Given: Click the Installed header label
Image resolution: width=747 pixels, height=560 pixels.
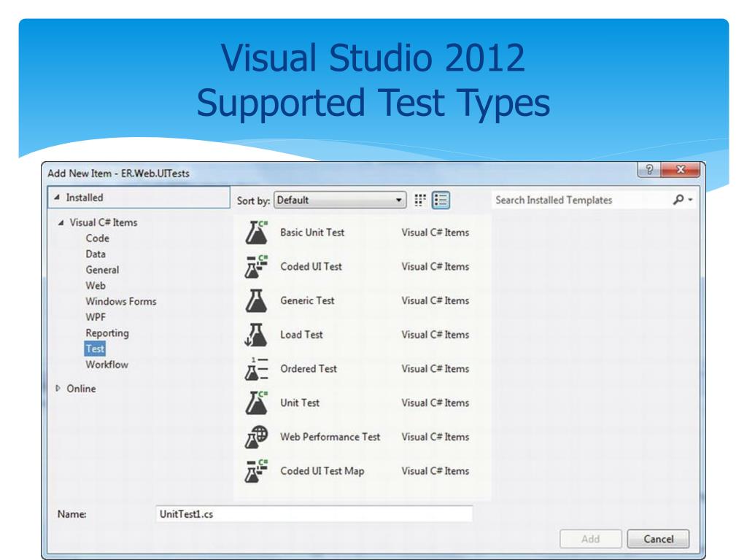Looking at the screenshot, I should (x=85, y=197).
